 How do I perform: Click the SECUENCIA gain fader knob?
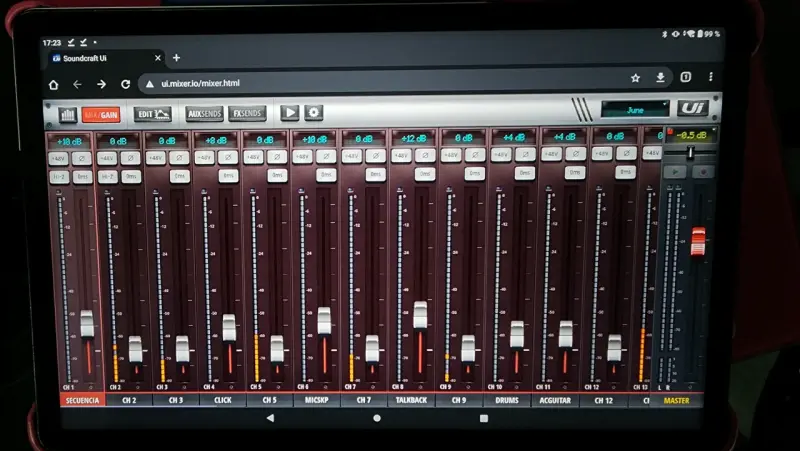point(87,323)
